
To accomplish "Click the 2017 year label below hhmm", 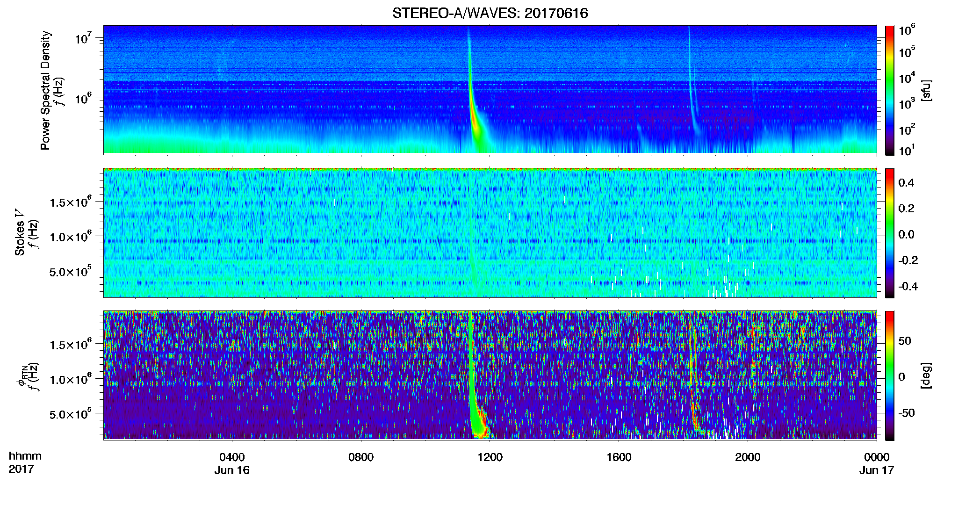I will pos(21,469).
